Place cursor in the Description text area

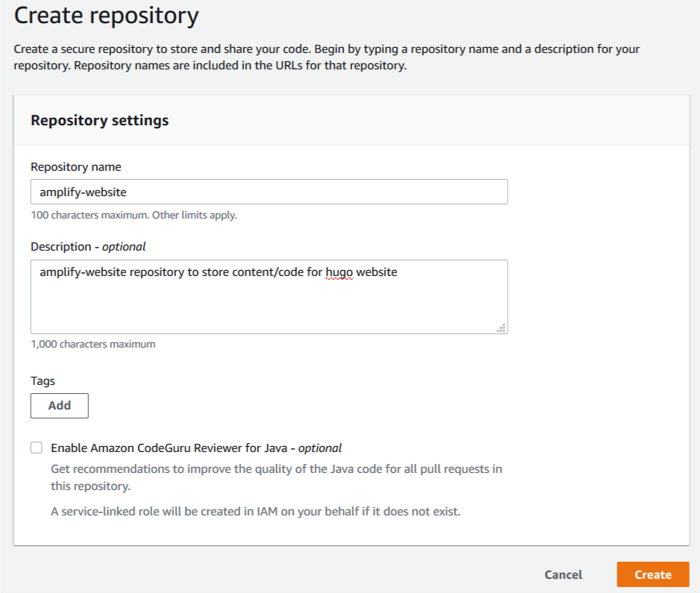269,296
